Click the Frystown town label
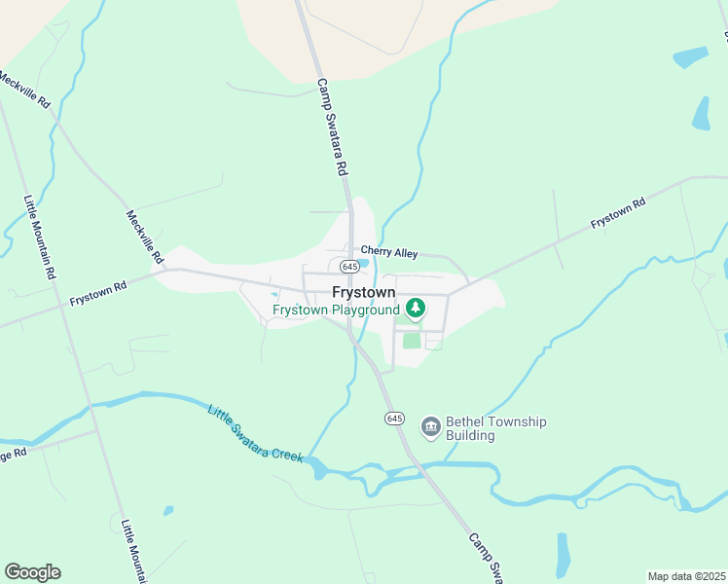This screenshot has width=728, height=584. [364, 292]
